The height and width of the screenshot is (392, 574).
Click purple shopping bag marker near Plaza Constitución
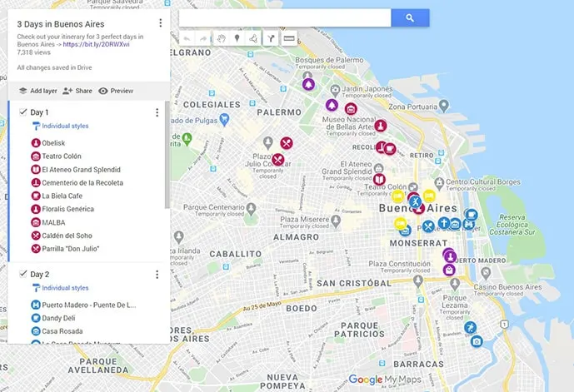coord(449,270)
